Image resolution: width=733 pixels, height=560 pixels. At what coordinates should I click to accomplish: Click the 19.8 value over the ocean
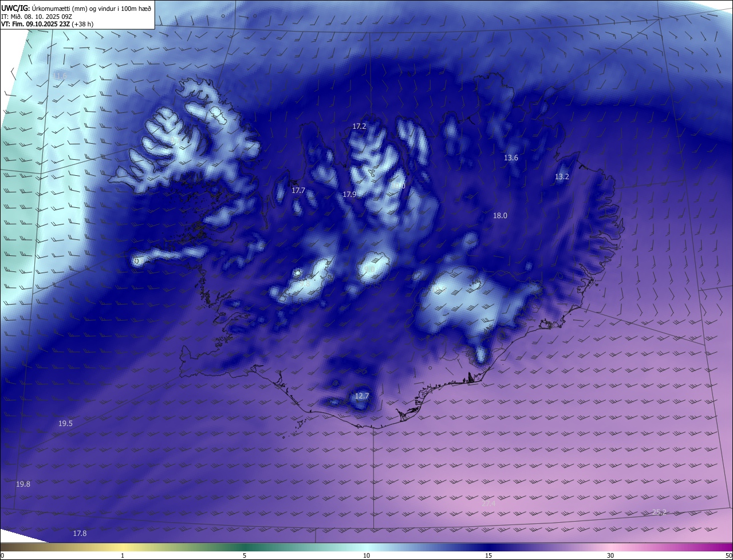pos(23,484)
